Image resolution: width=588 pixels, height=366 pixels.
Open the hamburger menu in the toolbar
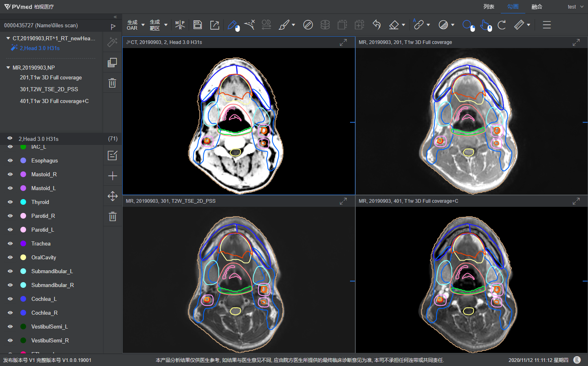547,25
